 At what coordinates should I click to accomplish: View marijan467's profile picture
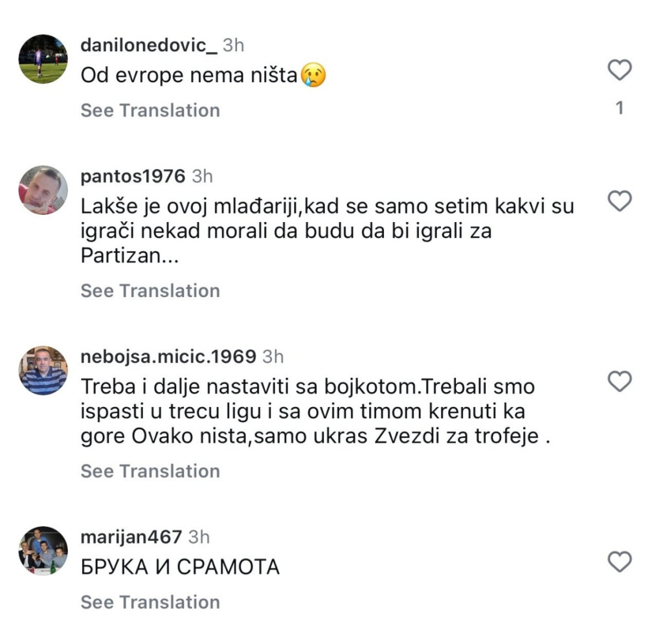coord(43,551)
